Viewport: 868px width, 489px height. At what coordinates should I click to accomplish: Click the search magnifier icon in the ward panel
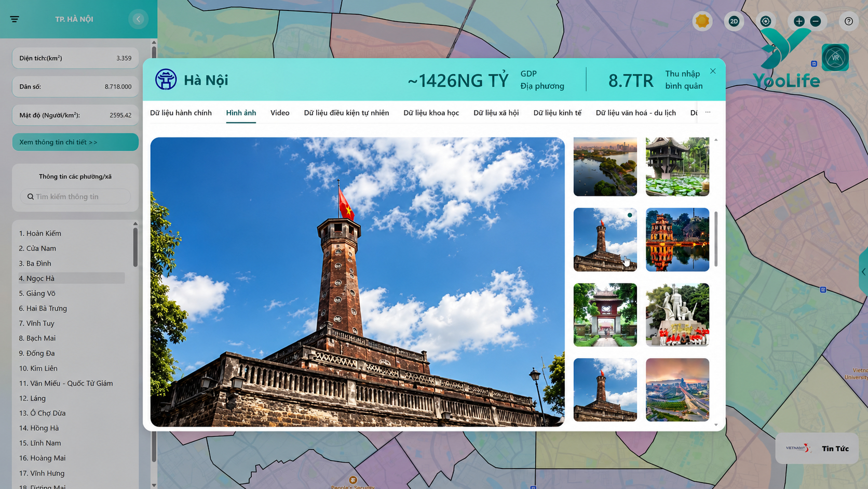31,196
